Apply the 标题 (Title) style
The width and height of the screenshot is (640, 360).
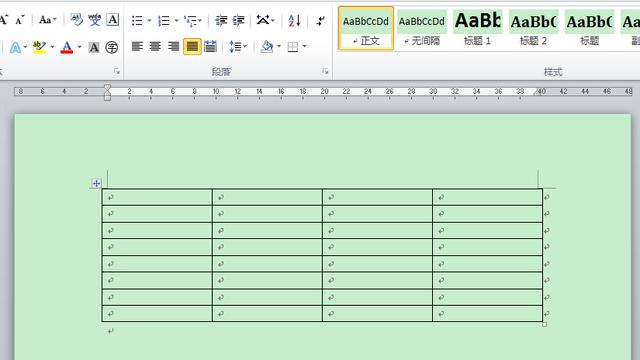click(x=589, y=28)
